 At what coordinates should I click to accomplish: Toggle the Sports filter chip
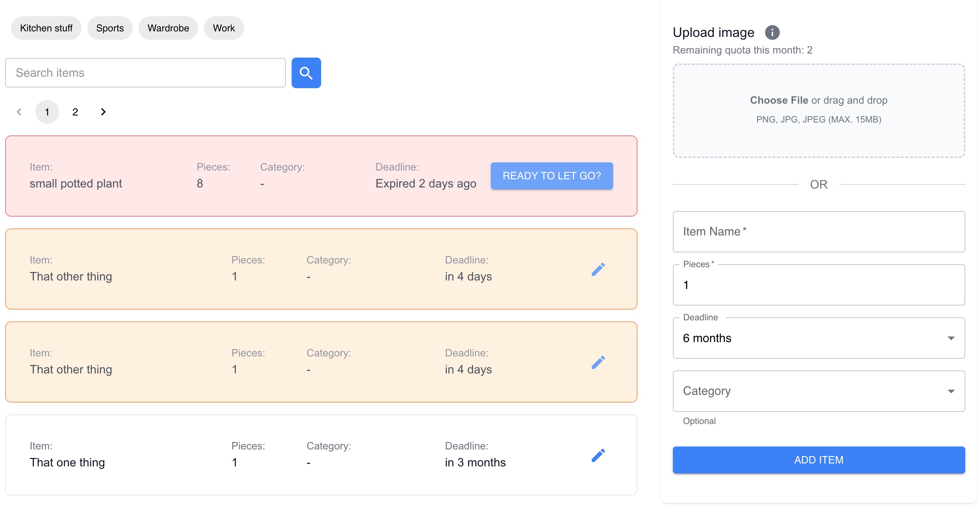click(x=110, y=28)
